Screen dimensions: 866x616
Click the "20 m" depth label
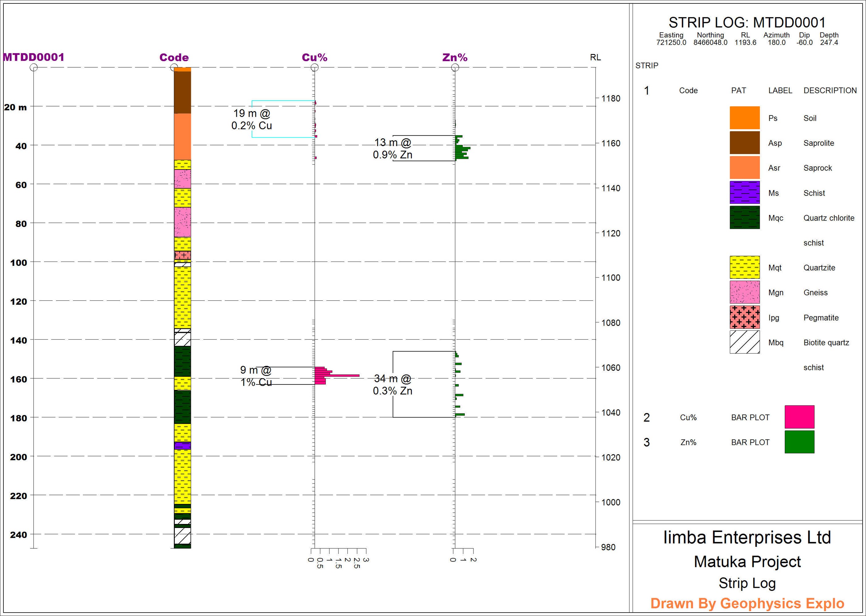coord(15,107)
